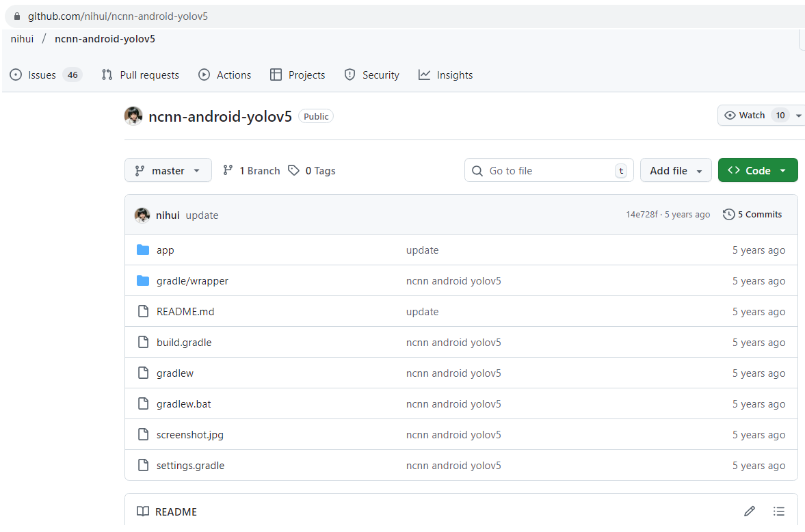805x532 pixels.
Task: Click the nihui commit author name
Action: (168, 215)
